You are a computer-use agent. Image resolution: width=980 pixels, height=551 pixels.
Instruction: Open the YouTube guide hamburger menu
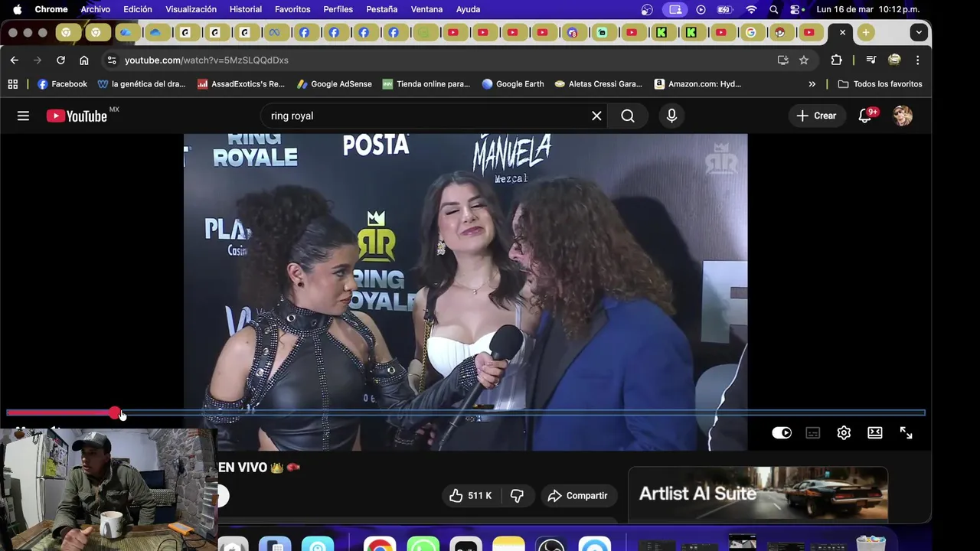[x=23, y=116]
